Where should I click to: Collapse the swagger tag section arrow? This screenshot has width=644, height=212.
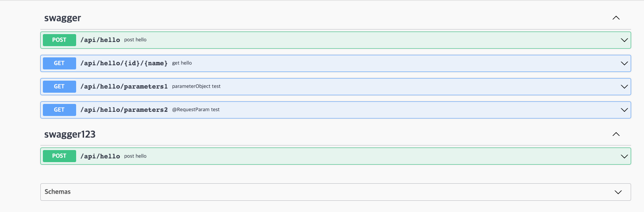click(616, 18)
